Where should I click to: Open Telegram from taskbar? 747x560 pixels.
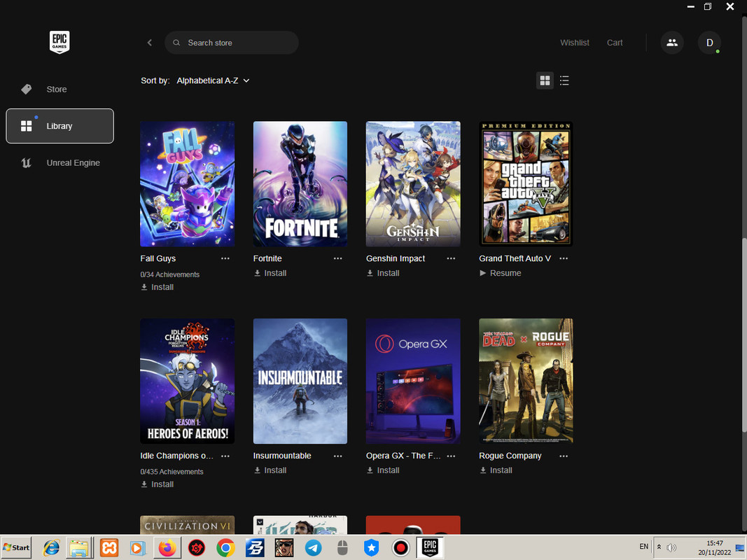pyautogui.click(x=313, y=548)
